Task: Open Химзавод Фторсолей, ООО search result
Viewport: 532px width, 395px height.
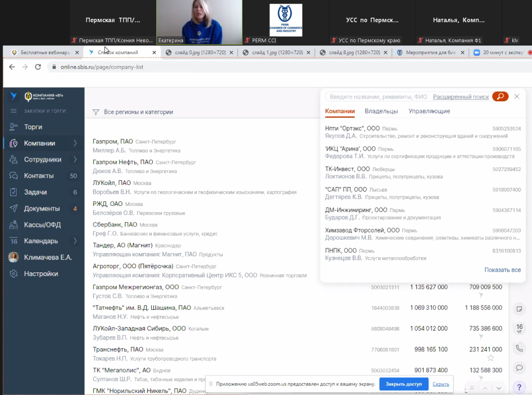Action: (x=423, y=234)
